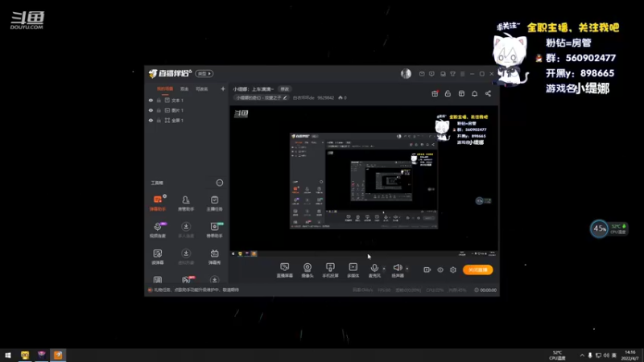Click 修改 to edit stream title
Image resolution: width=644 pixels, height=362 pixels.
click(285, 89)
